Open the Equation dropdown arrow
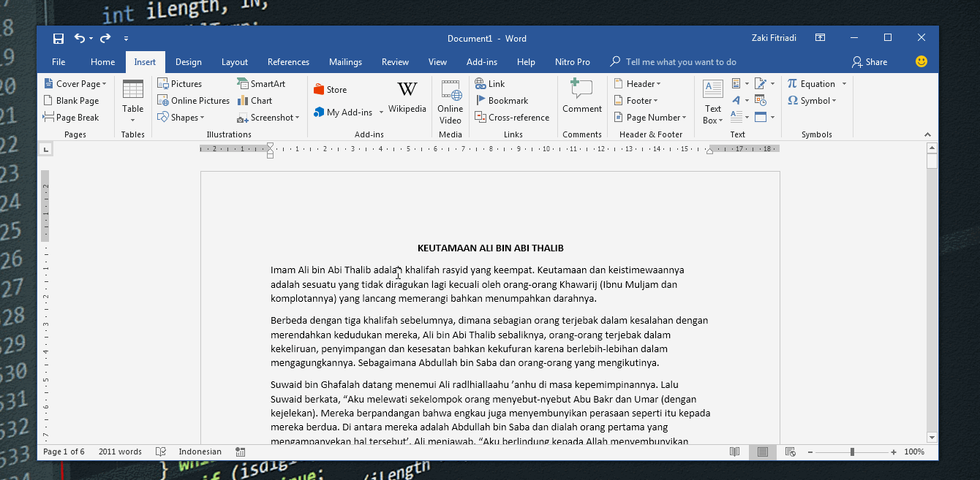Image resolution: width=980 pixels, height=480 pixels. (x=844, y=84)
